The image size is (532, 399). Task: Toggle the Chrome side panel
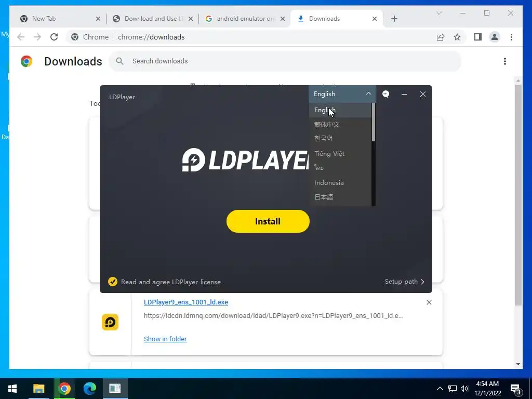[478, 37]
